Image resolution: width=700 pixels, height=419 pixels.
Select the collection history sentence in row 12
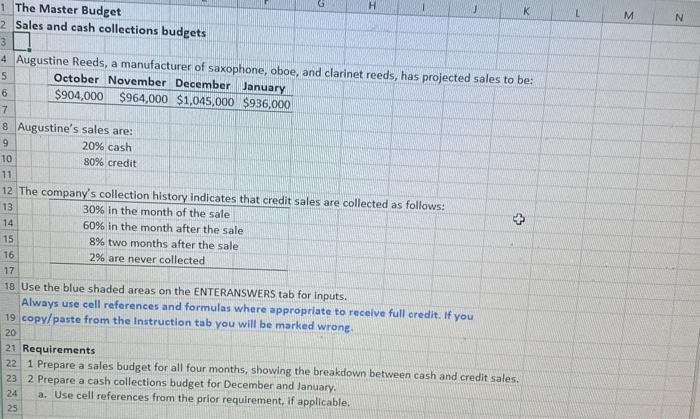[232, 199]
